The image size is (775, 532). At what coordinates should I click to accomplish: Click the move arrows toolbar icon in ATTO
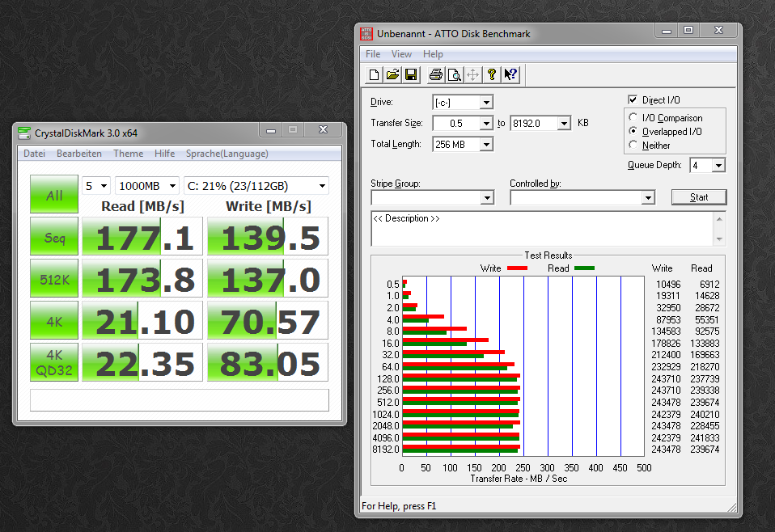coord(473,74)
